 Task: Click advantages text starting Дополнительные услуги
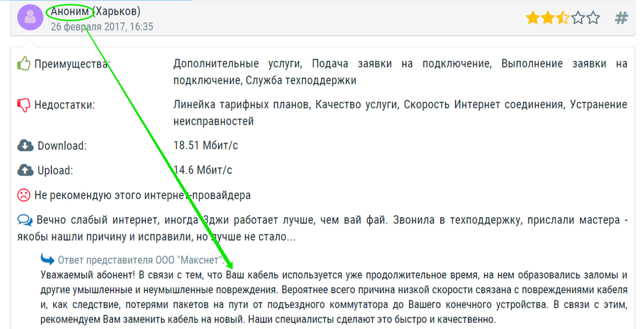click(400, 72)
